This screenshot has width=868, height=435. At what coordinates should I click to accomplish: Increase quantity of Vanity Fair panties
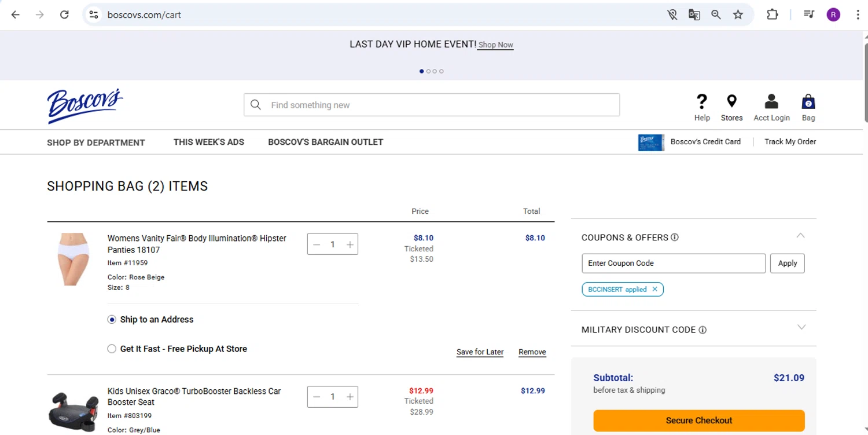pyautogui.click(x=350, y=244)
